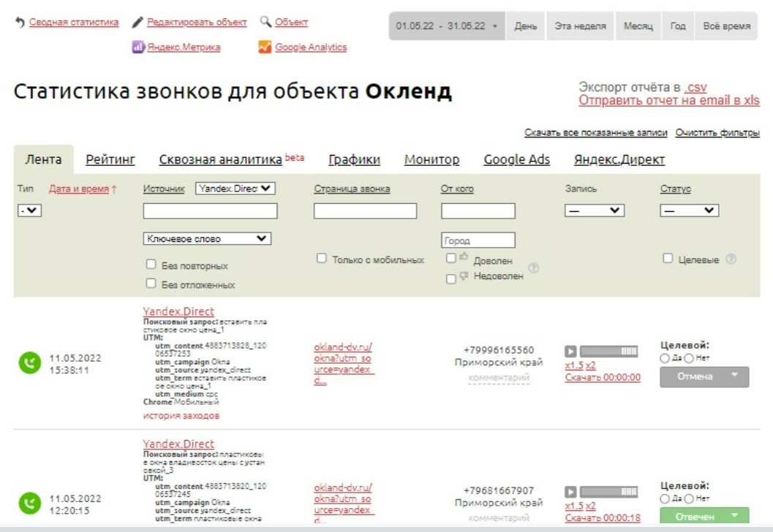Open the Yandex.Direct source dropdown
The height and width of the screenshot is (532, 773).
pos(235,189)
